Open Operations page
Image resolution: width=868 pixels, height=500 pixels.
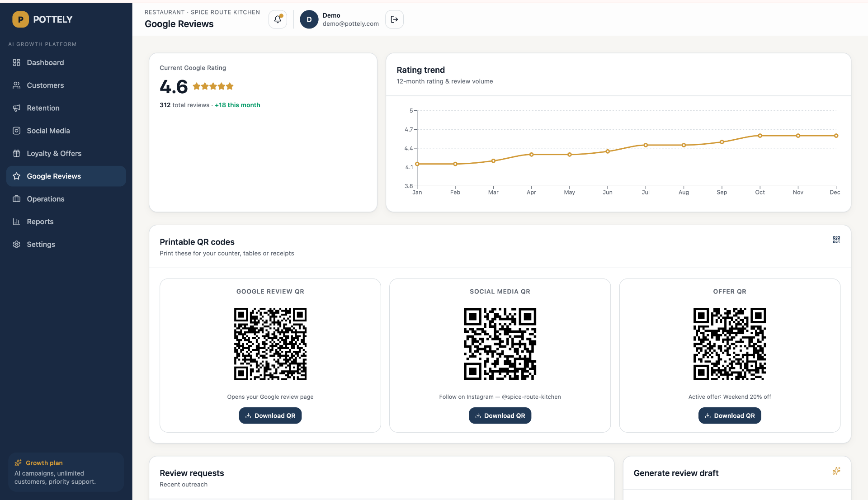[66, 199]
